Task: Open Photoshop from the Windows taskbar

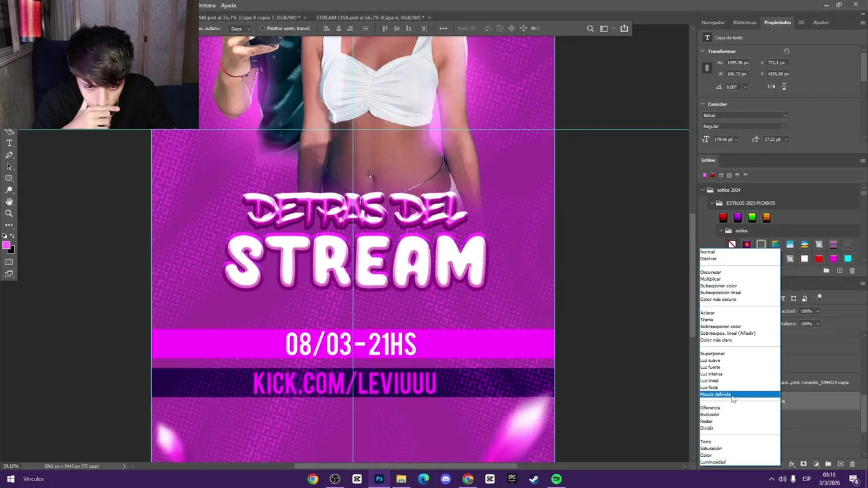Action: (379, 479)
